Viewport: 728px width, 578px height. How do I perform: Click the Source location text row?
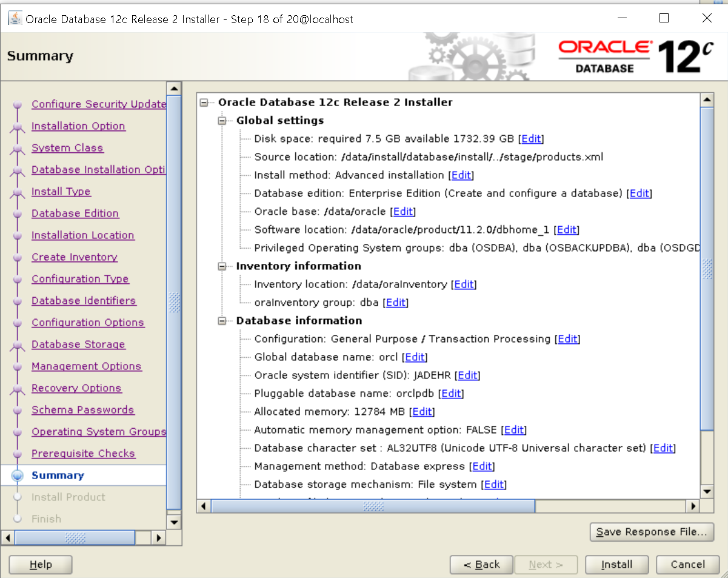pos(429,157)
